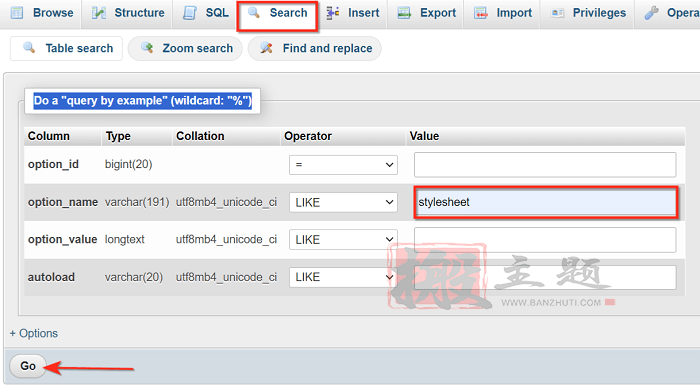The image size is (700, 385).
Task: Click the Structure tab icon
Action: [99, 13]
